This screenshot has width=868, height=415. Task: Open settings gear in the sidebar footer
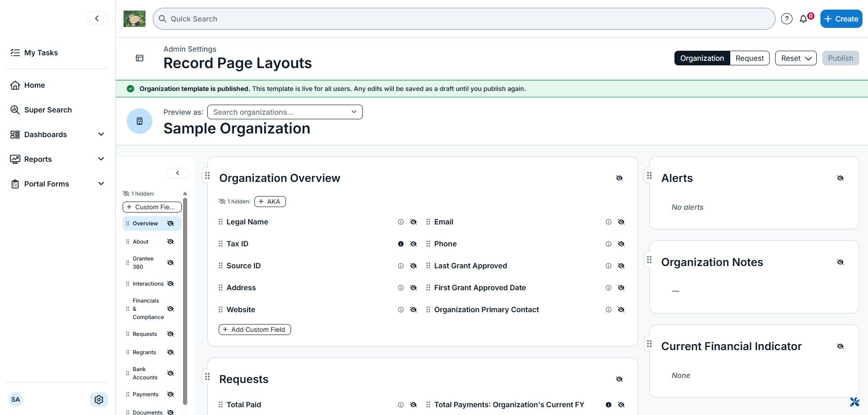(99, 399)
